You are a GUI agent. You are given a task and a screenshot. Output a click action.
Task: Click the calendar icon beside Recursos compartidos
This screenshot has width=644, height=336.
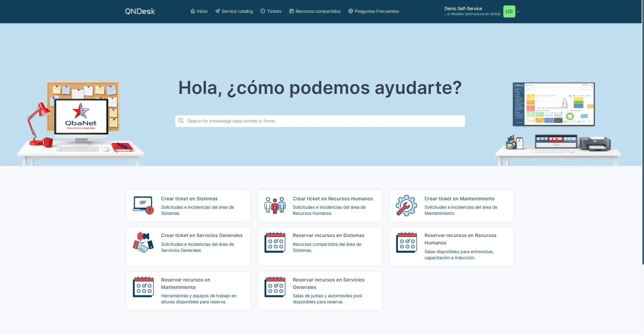click(291, 11)
